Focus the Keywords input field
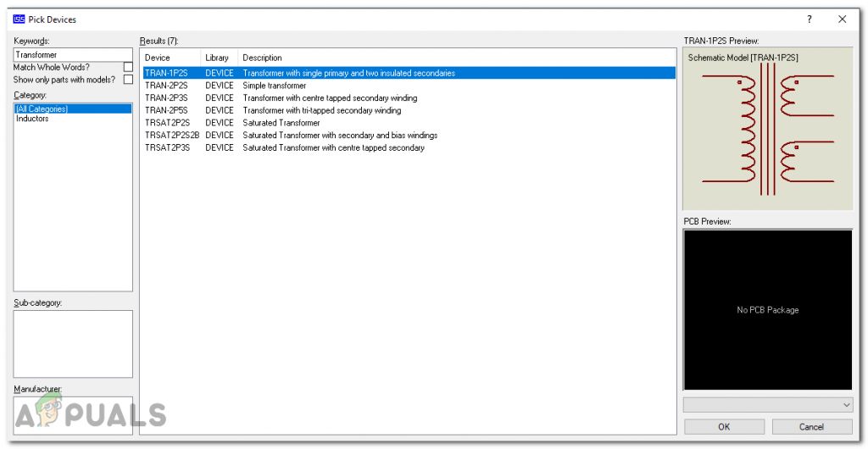The width and height of the screenshot is (868, 449). [73, 55]
